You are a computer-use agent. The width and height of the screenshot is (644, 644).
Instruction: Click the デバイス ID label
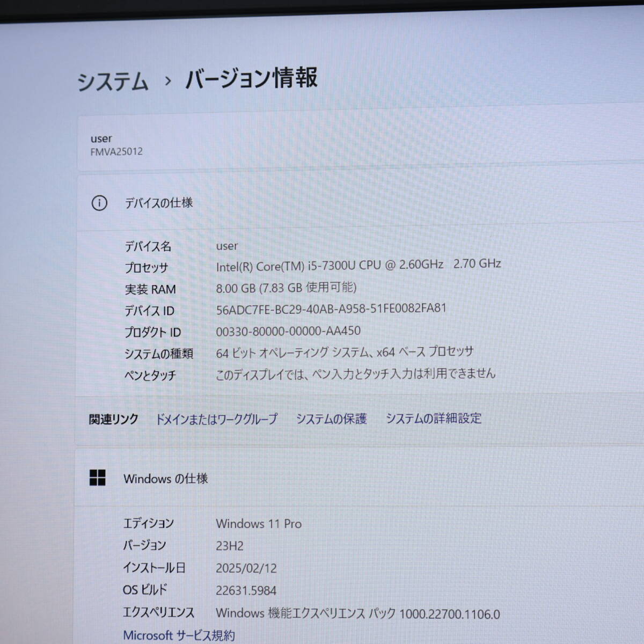tap(149, 311)
